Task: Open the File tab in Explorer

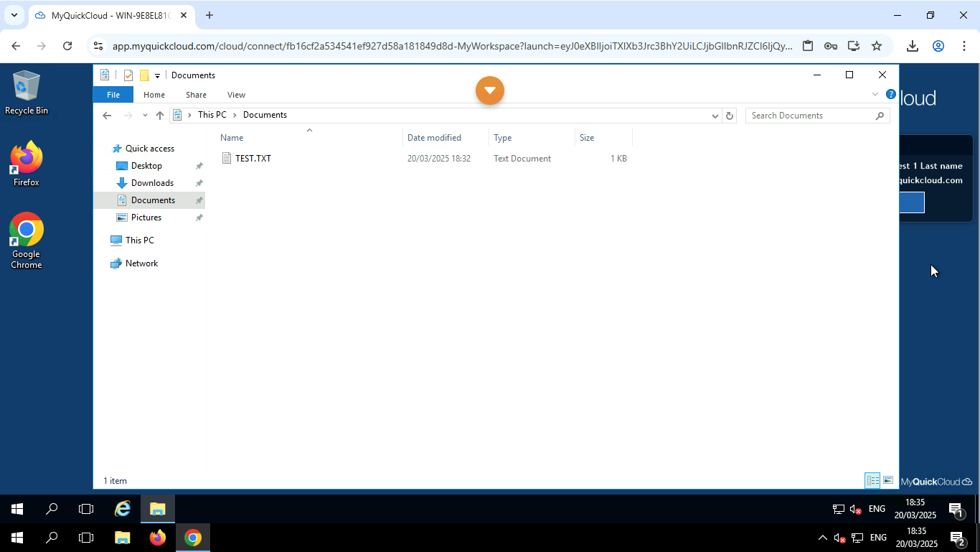Action: [113, 95]
